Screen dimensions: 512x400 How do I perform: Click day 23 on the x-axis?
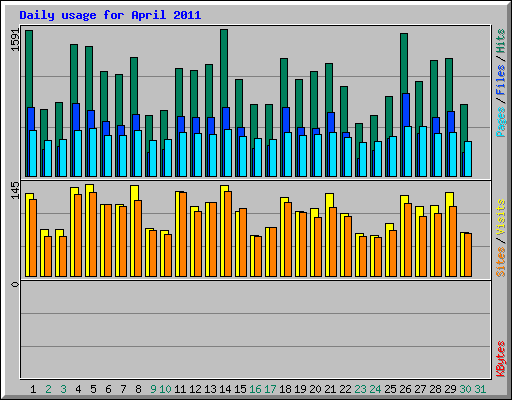(x=360, y=389)
